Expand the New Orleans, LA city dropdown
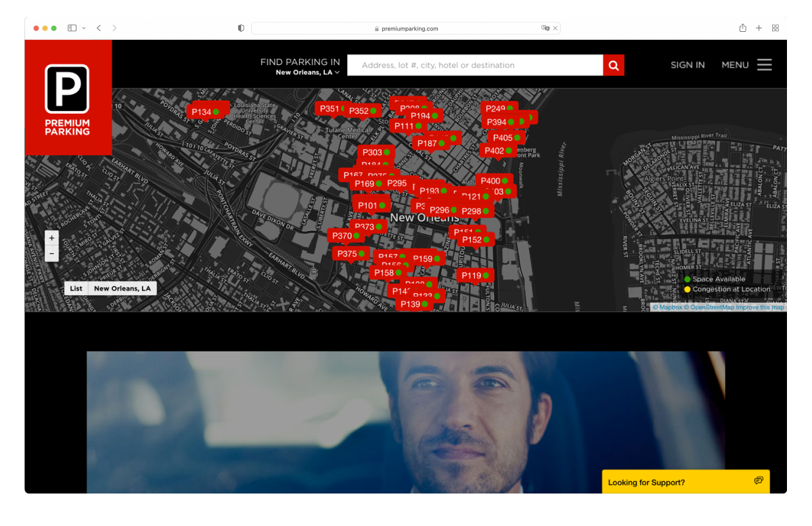Image resolution: width=812 pixels, height=526 pixels. click(x=307, y=72)
